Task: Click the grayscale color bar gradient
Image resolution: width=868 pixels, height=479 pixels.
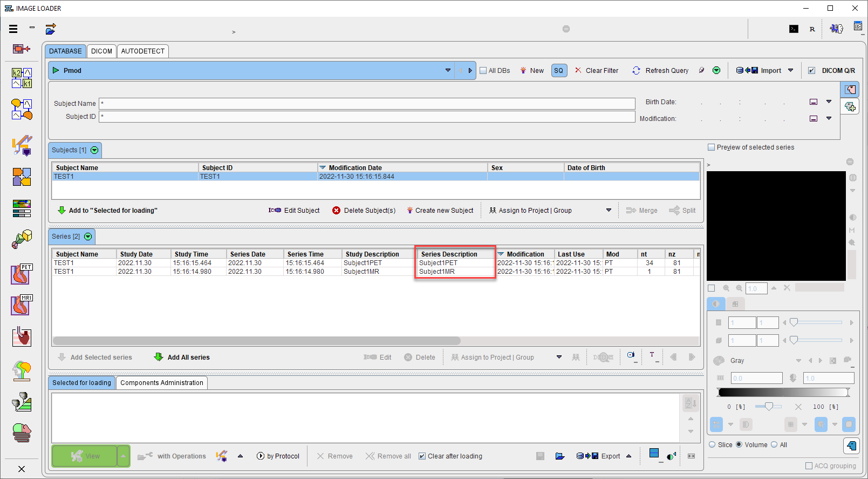Action: coord(784,392)
